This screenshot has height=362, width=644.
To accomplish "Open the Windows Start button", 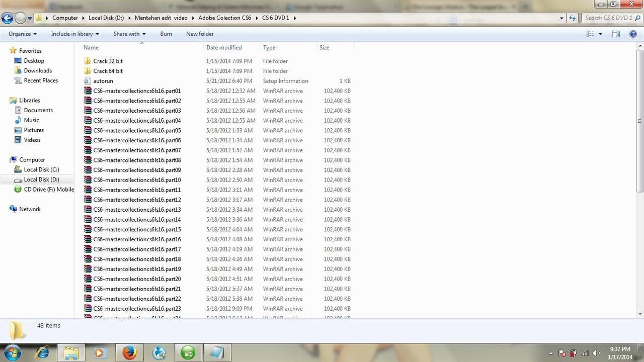I will [12, 352].
